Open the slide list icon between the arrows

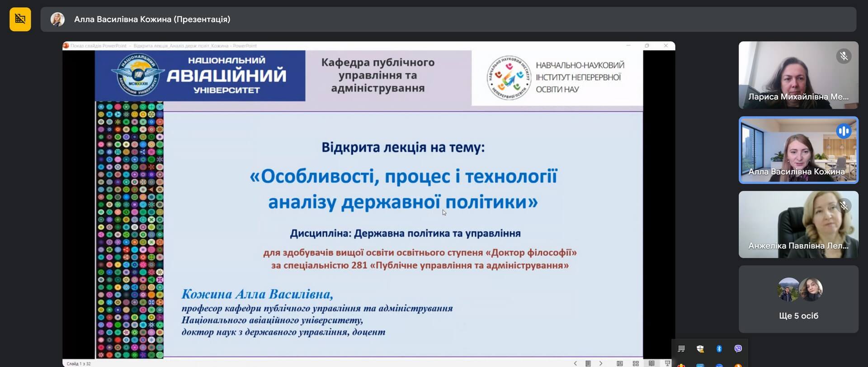(588, 363)
